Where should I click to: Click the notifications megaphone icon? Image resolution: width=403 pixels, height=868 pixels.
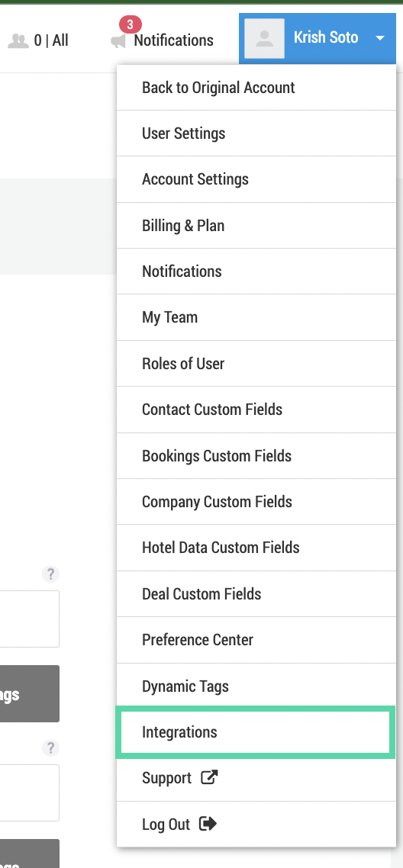coord(118,41)
